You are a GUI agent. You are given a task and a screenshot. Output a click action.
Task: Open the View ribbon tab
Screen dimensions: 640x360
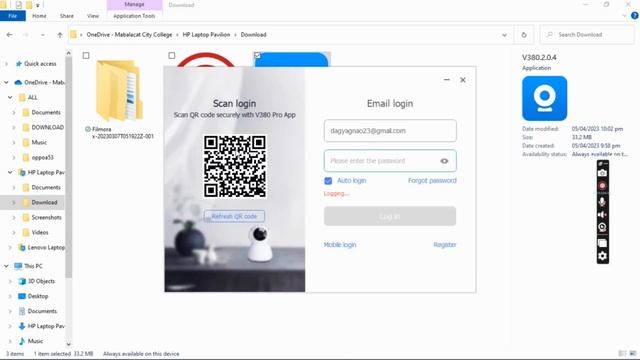(93, 16)
